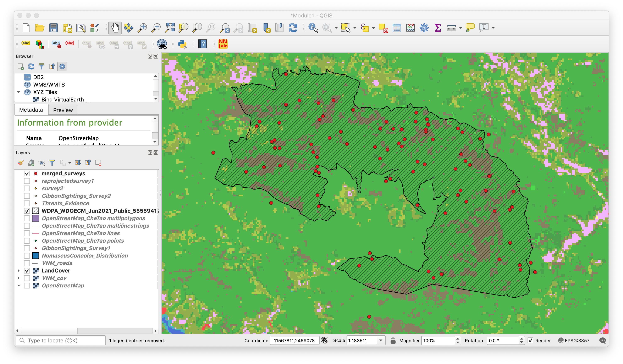Click the Statistical Summary sigma icon
The width and height of the screenshot is (623, 364).
[x=438, y=28]
